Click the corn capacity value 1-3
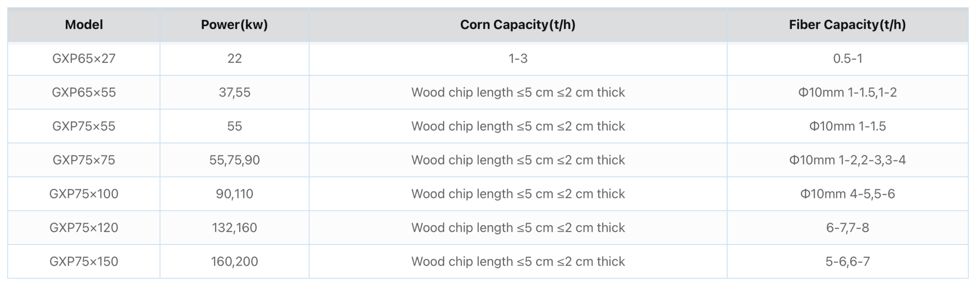 coord(518,59)
